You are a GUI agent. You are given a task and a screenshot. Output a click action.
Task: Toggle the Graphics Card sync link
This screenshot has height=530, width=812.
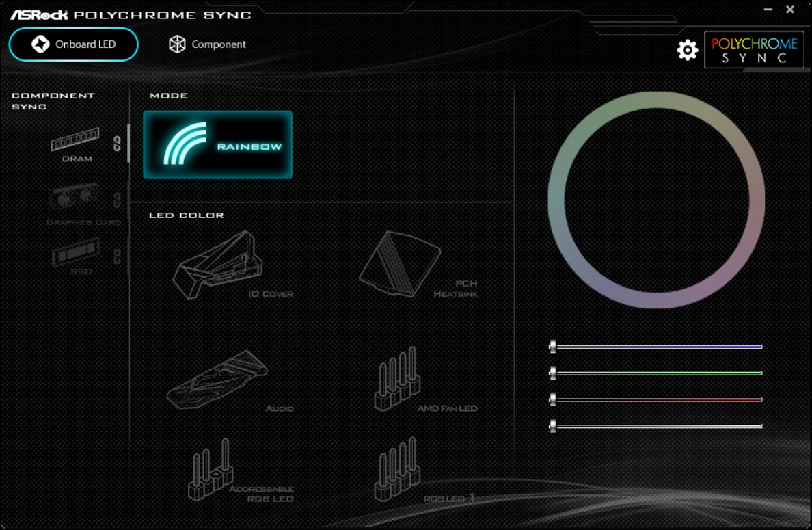118,200
